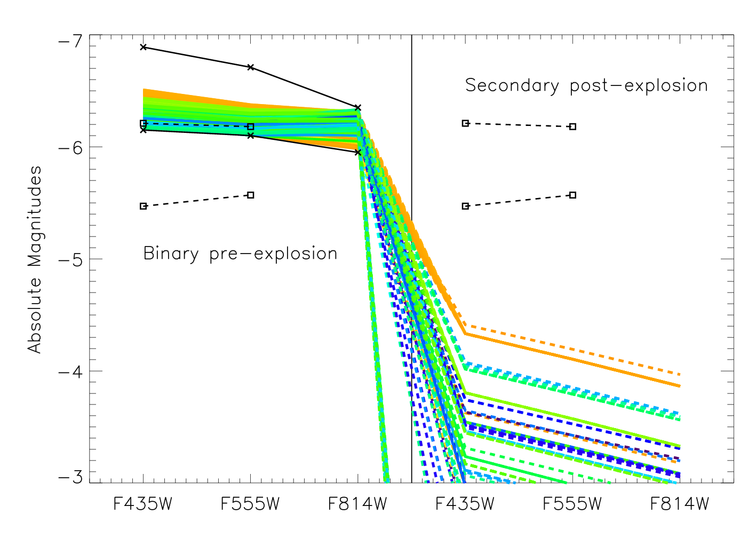Click the −3 y-axis tick label
Viewport: 756px width, 554px height.
(71, 477)
